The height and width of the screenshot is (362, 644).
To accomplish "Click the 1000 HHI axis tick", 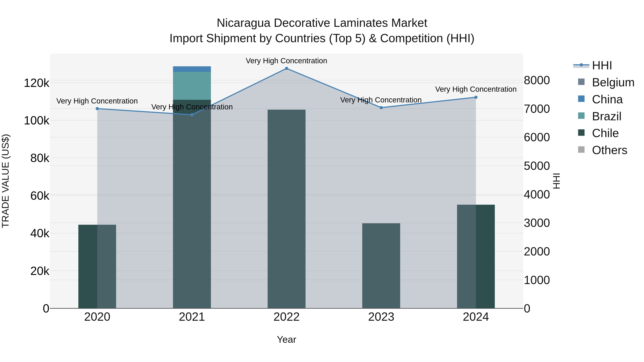I will coord(537,280).
